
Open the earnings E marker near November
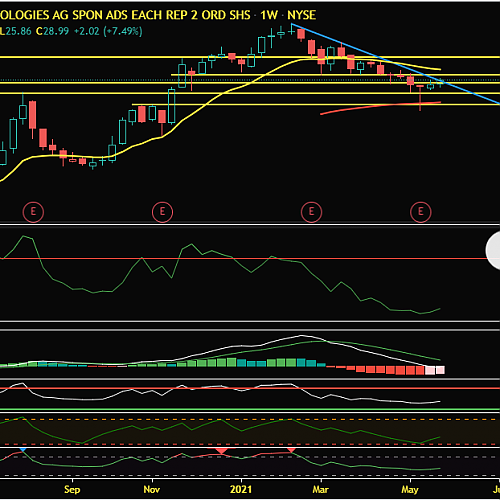pos(162,212)
